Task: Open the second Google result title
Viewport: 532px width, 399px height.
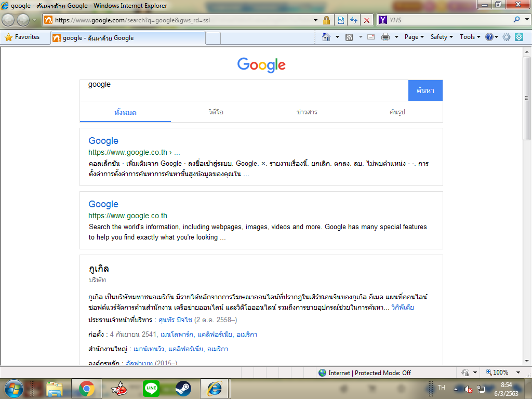Action: click(x=103, y=204)
